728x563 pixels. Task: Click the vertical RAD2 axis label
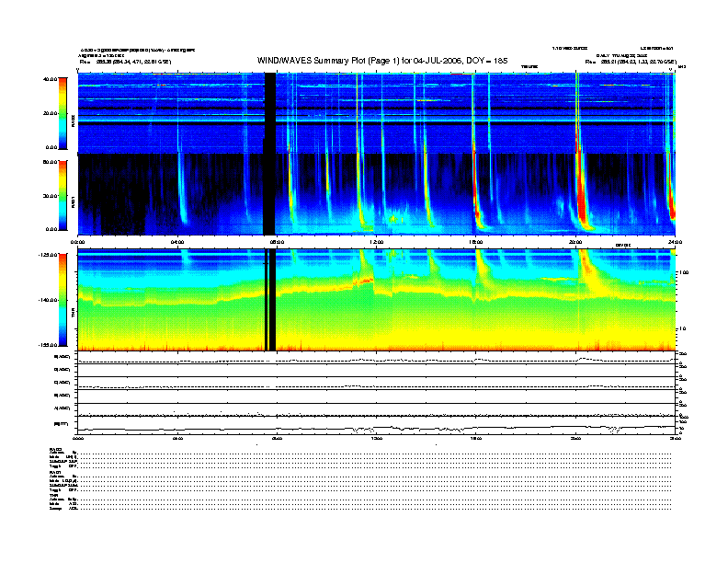pyautogui.click(x=73, y=121)
